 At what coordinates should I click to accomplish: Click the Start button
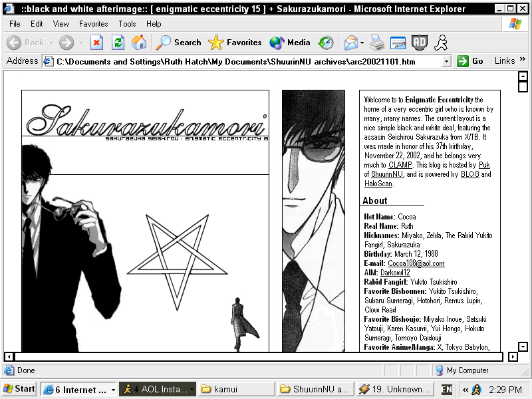(19, 389)
